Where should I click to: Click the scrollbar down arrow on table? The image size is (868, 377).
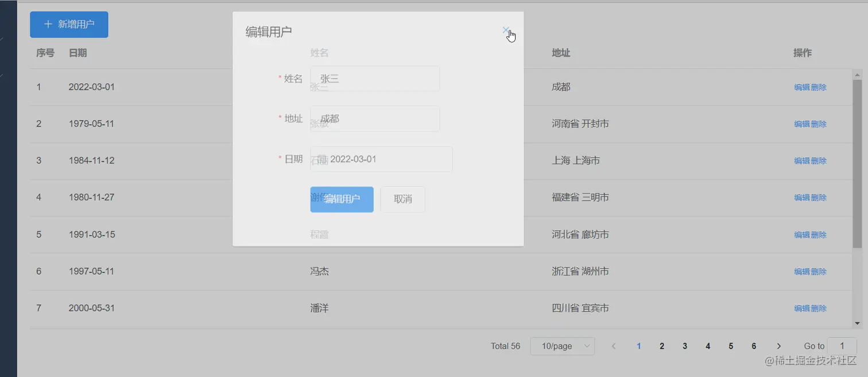point(858,323)
